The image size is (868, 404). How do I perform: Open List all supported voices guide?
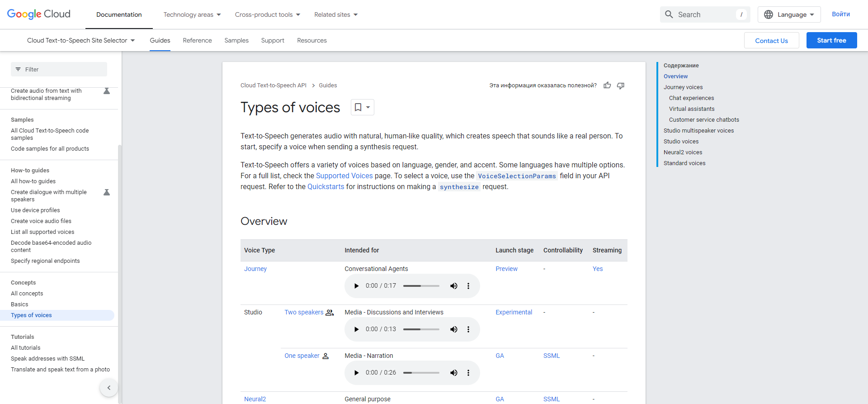(42, 232)
